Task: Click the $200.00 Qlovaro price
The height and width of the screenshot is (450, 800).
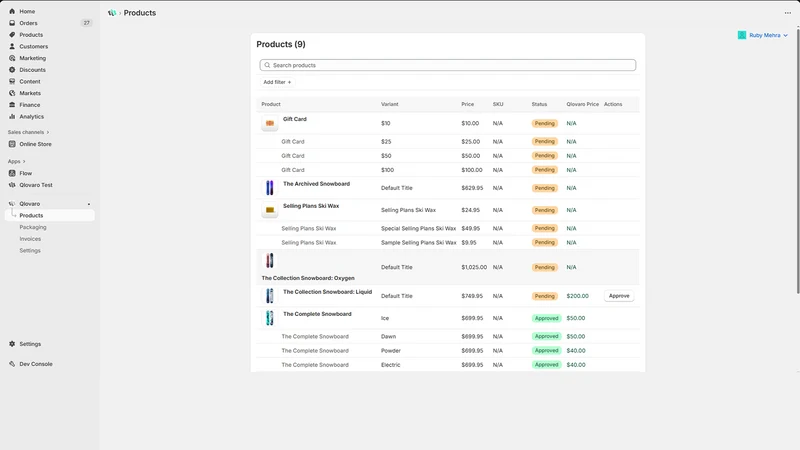Action: click(577, 296)
